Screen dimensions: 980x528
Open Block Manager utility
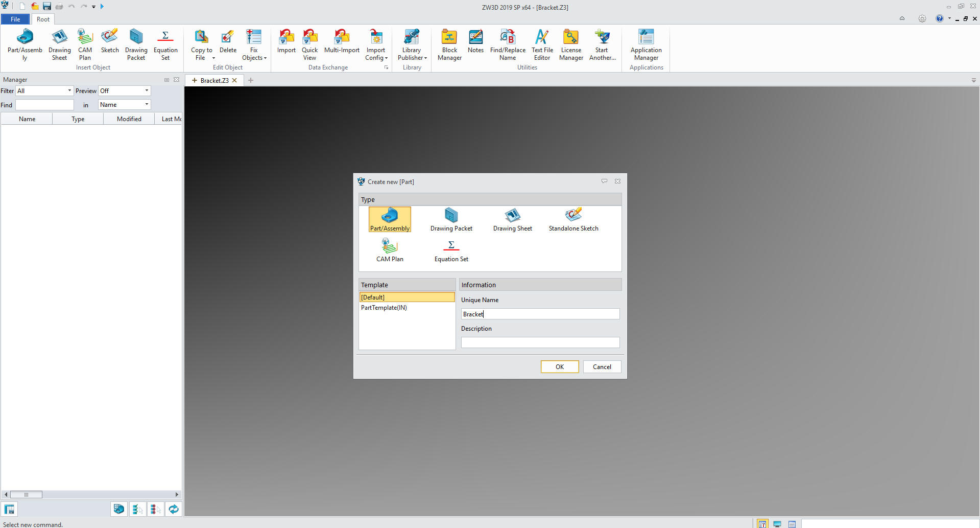point(449,44)
